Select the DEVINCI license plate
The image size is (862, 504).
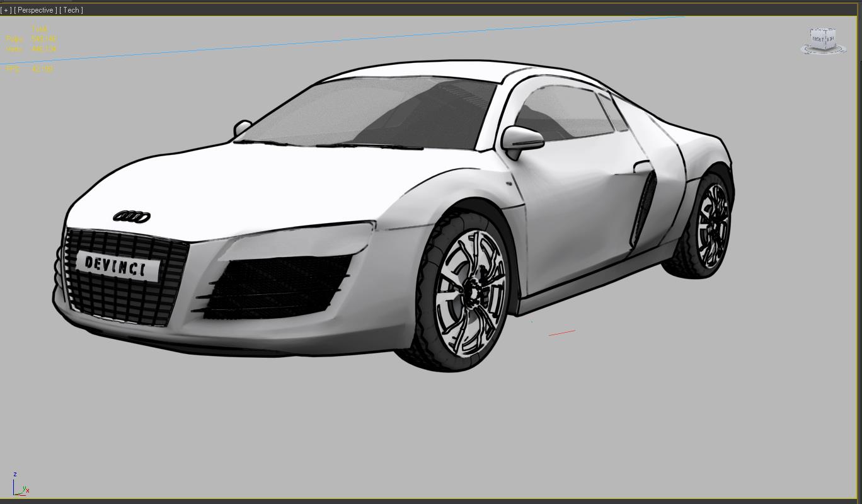(116, 266)
